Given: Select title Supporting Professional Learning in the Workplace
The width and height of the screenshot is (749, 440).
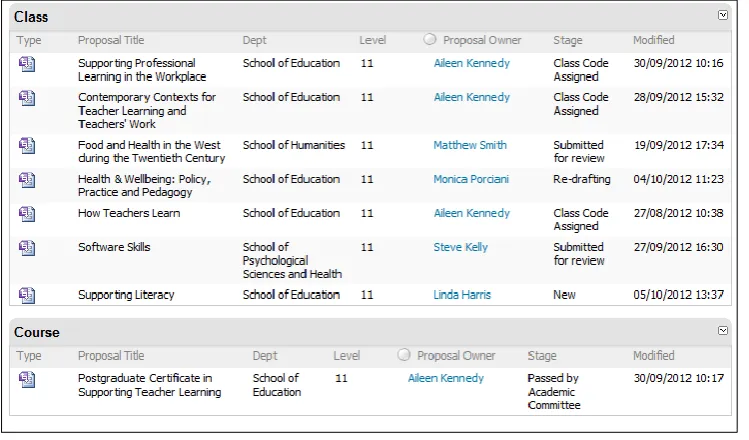Looking at the screenshot, I should click(x=142, y=70).
